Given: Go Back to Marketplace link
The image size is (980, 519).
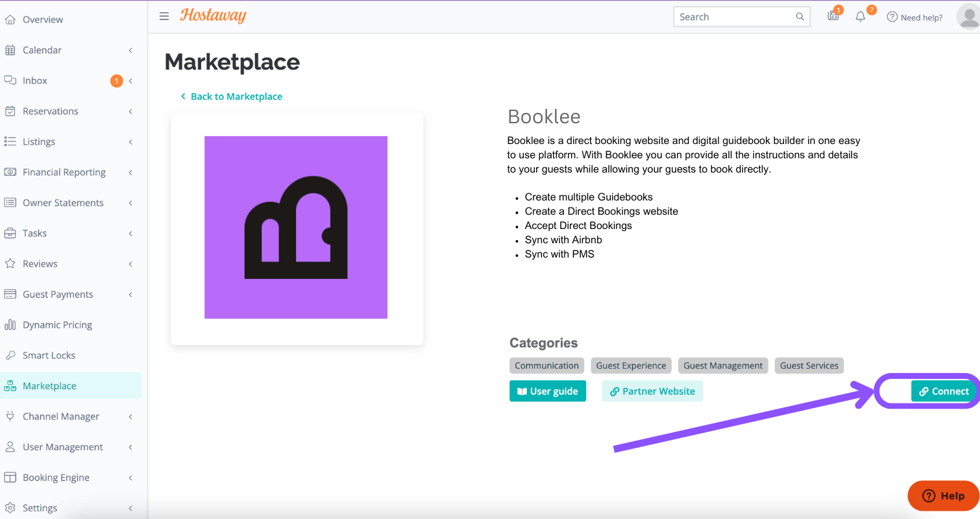Looking at the screenshot, I should pyautogui.click(x=232, y=96).
